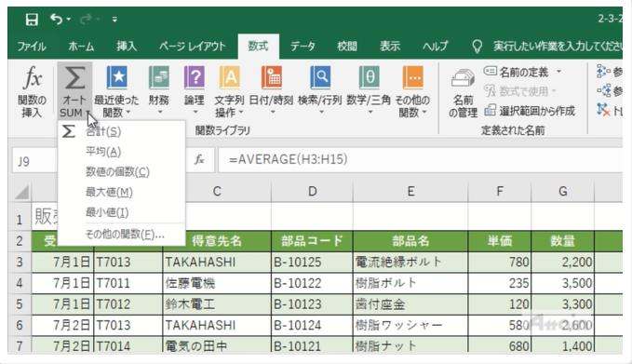The height and width of the screenshot is (364, 632).
Task: Click cell containing 電流絶縁ボルト
Action: (x=410, y=262)
